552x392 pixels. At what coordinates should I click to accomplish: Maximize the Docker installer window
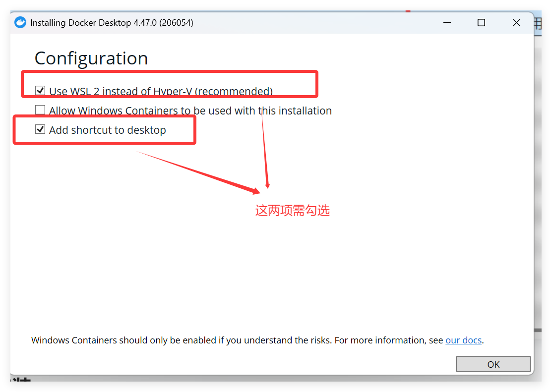point(481,22)
